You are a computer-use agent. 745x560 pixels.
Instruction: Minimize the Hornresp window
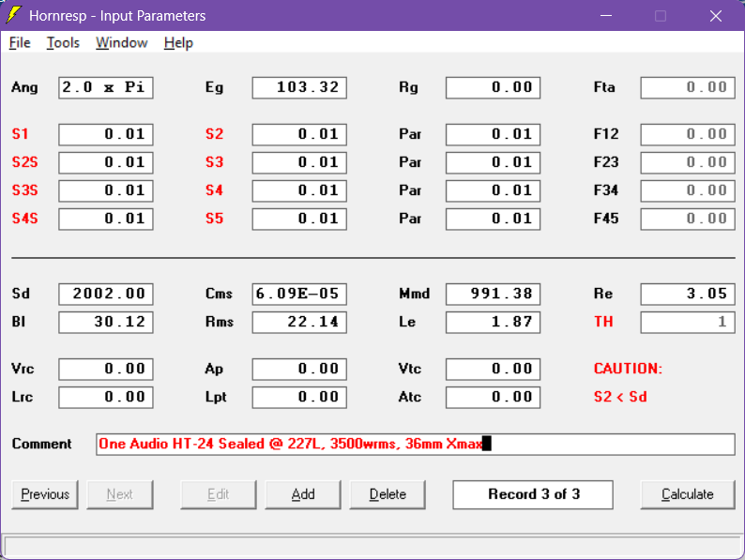coord(606,16)
